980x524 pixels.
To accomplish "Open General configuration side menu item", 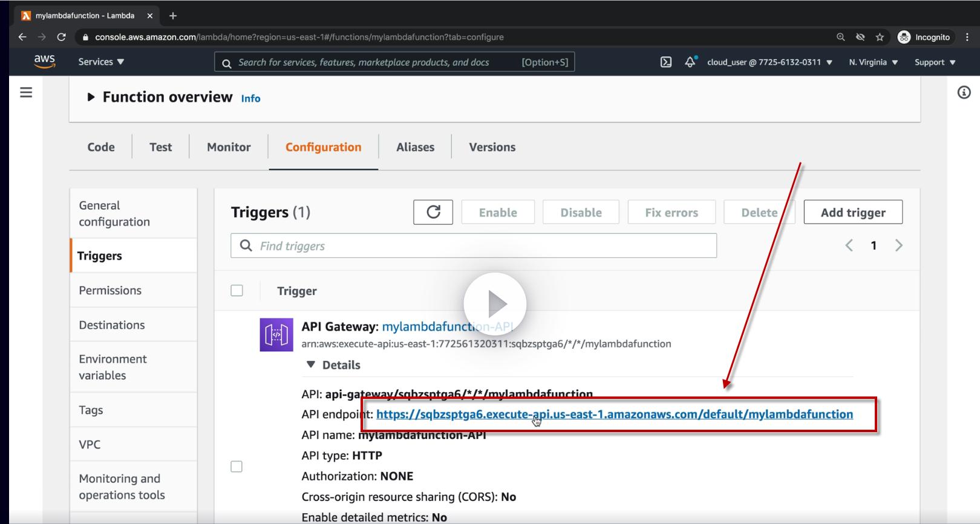I will click(134, 213).
